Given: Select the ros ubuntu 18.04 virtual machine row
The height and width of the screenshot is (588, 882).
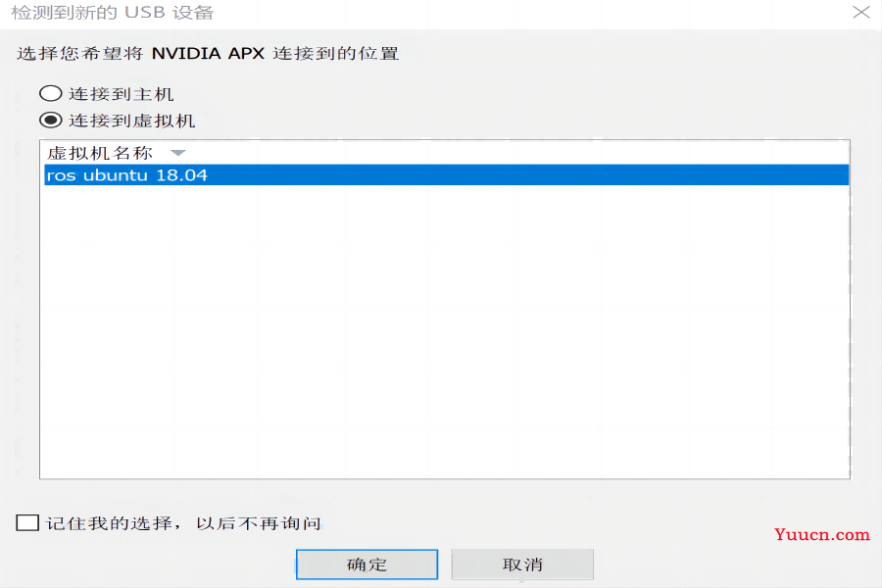Looking at the screenshot, I should [x=446, y=175].
